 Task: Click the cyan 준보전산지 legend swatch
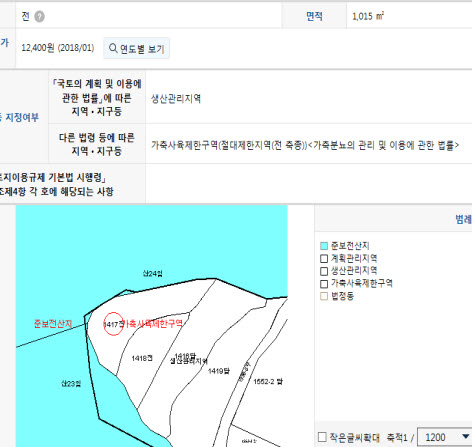click(x=324, y=246)
